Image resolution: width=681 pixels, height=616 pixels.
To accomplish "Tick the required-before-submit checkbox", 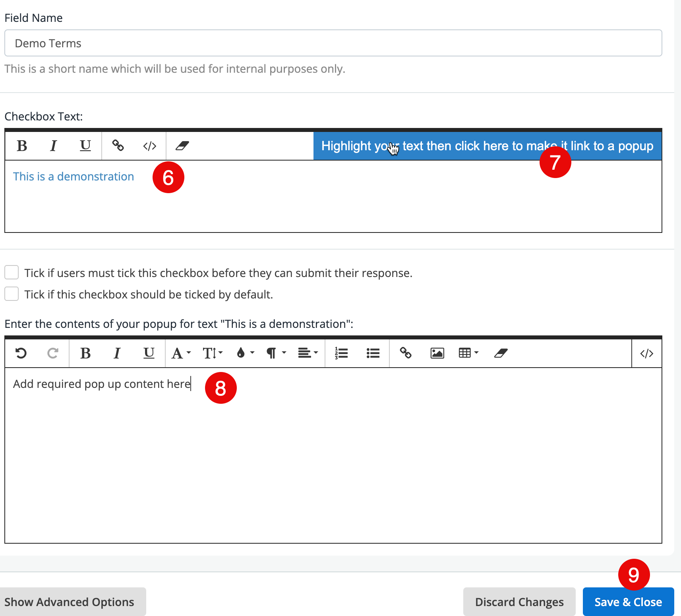I will point(12,273).
